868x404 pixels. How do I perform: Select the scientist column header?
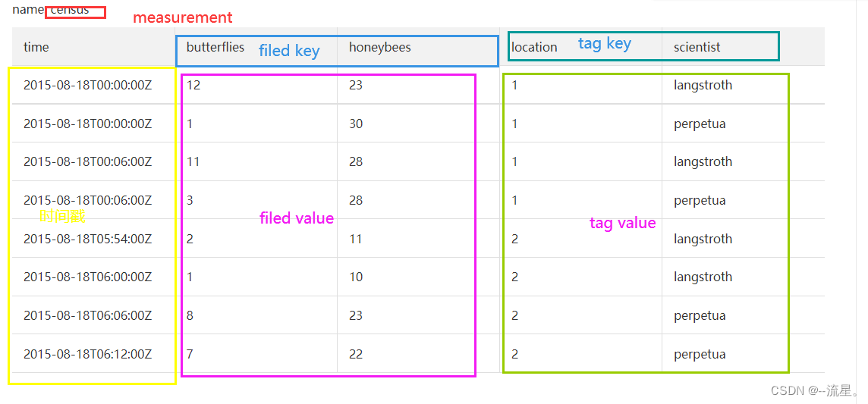pyautogui.click(x=697, y=48)
